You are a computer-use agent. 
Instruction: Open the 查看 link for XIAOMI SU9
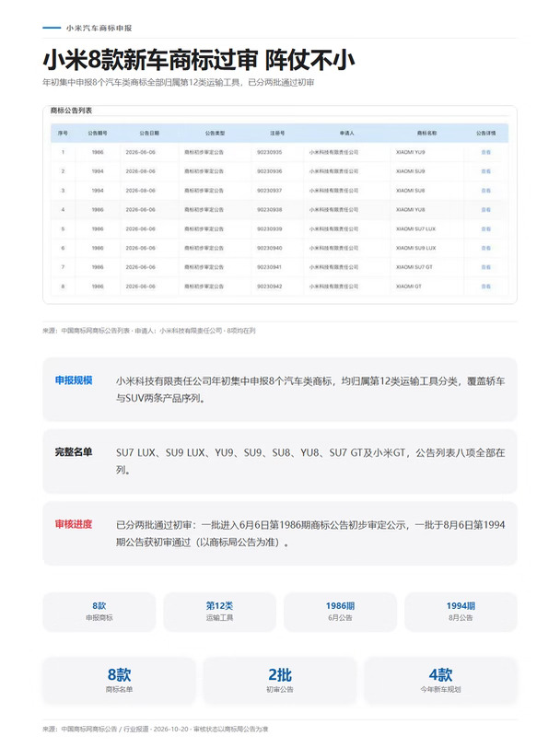pyautogui.click(x=485, y=171)
